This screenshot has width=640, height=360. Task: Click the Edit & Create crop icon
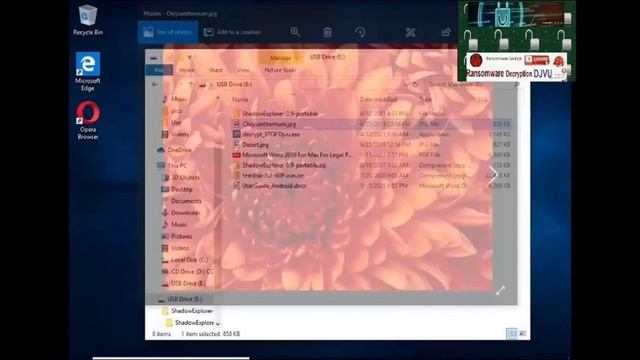411,32
